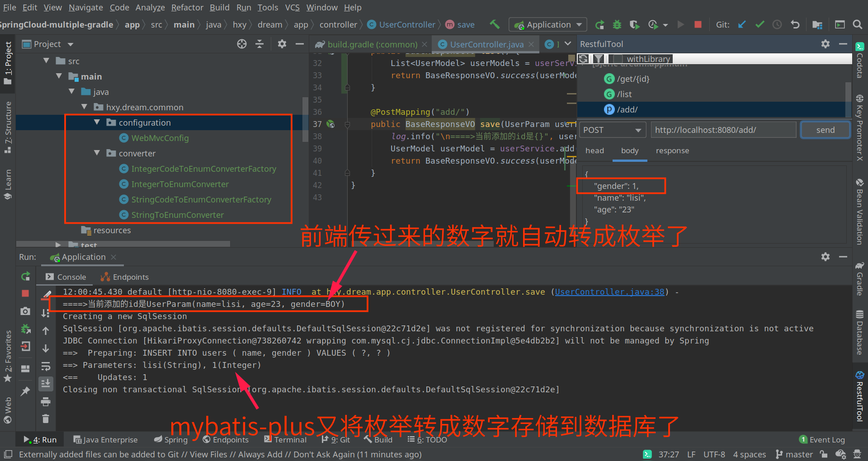Open the RestfulTool filter icon
The height and width of the screenshot is (461, 868).
[599, 59]
